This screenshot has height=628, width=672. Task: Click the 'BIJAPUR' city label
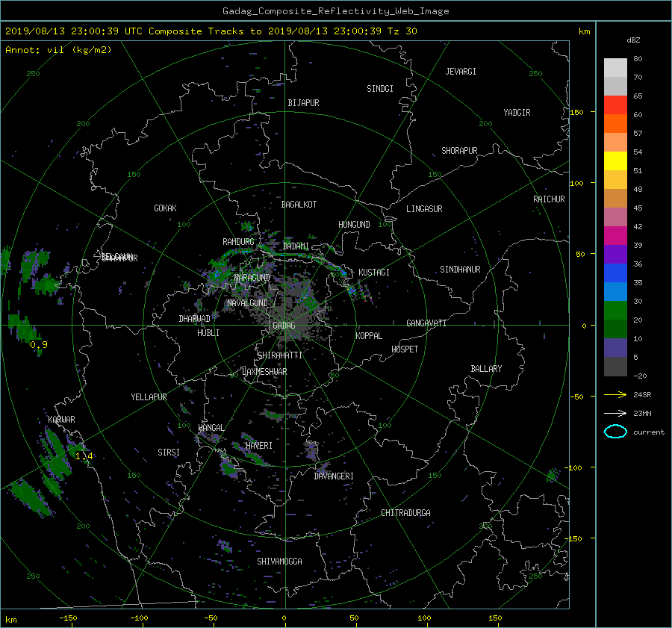click(x=303, y=103)
